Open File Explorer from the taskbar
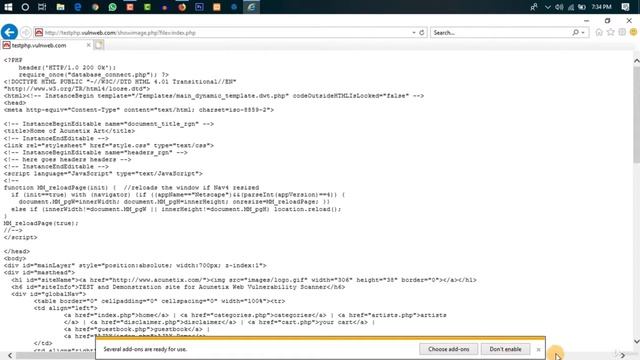This screenshot has width=640, height=360. (x=60, y=7)
